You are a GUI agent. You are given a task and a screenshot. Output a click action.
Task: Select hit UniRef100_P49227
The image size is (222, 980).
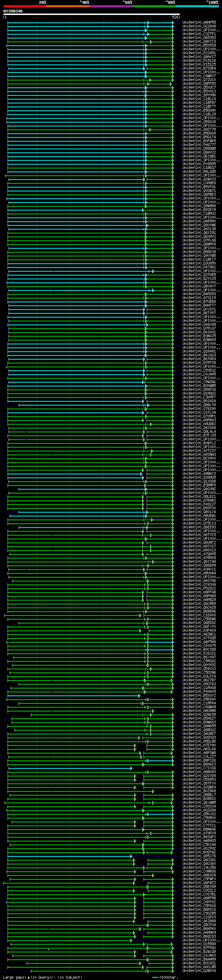199,504
